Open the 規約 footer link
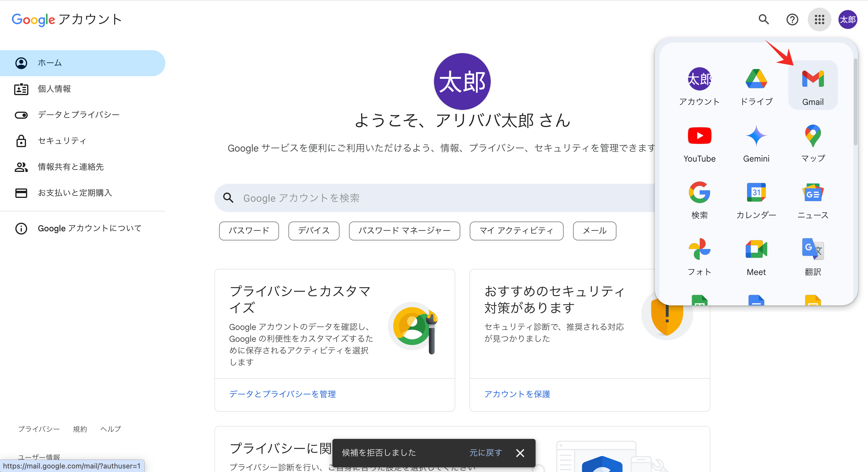Viewport: 868px width, 472px height. [x=80, y=429]
